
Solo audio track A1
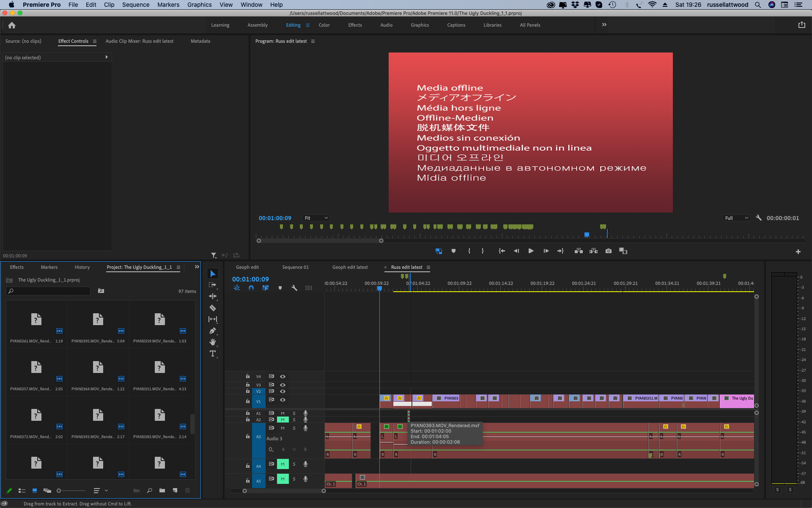(x=294, y=413)
